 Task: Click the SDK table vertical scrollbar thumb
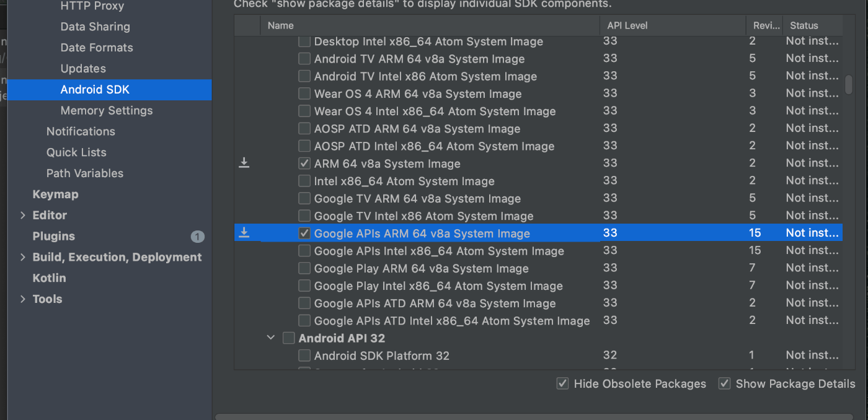[x=849, y=85]
